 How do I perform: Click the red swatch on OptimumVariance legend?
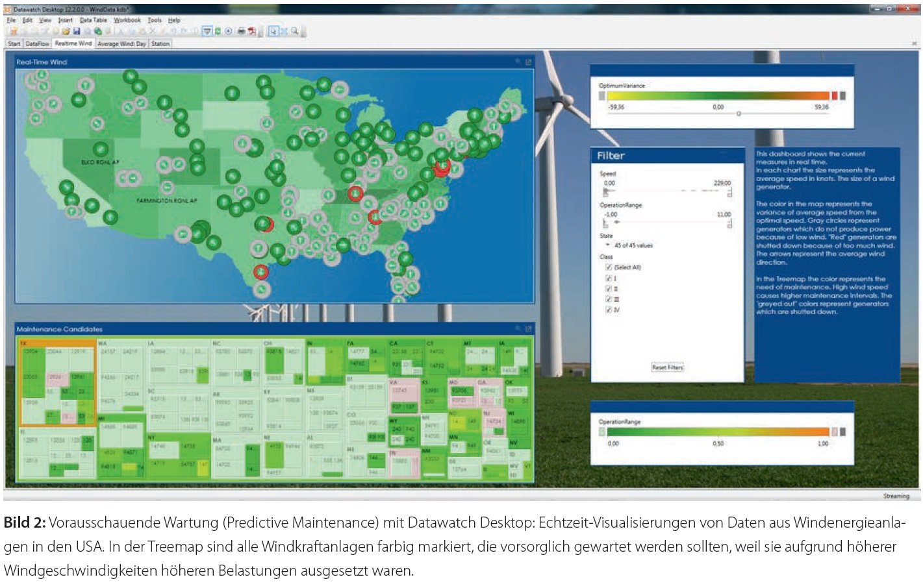pyautogui.click(x=835, y=95)
